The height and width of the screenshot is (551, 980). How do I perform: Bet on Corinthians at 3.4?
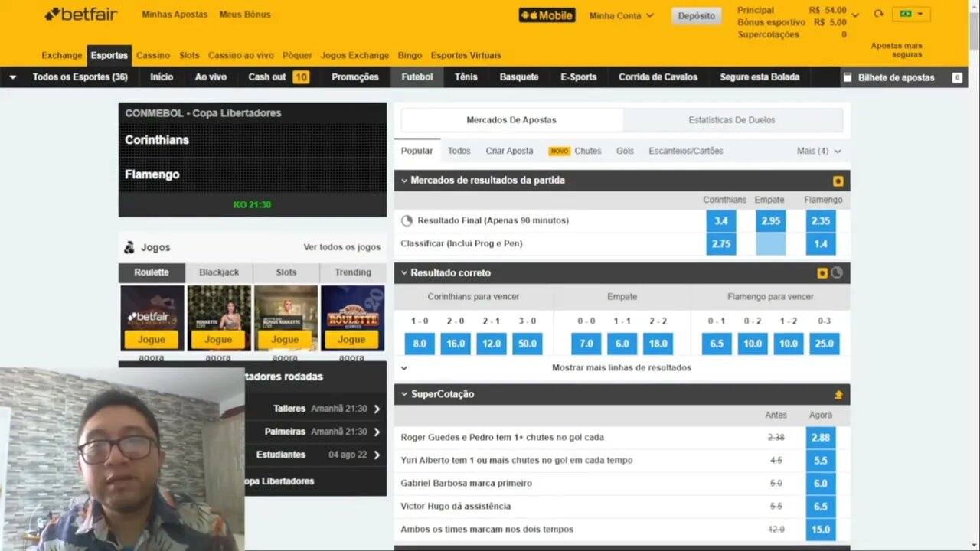click(x=721, y=221)
